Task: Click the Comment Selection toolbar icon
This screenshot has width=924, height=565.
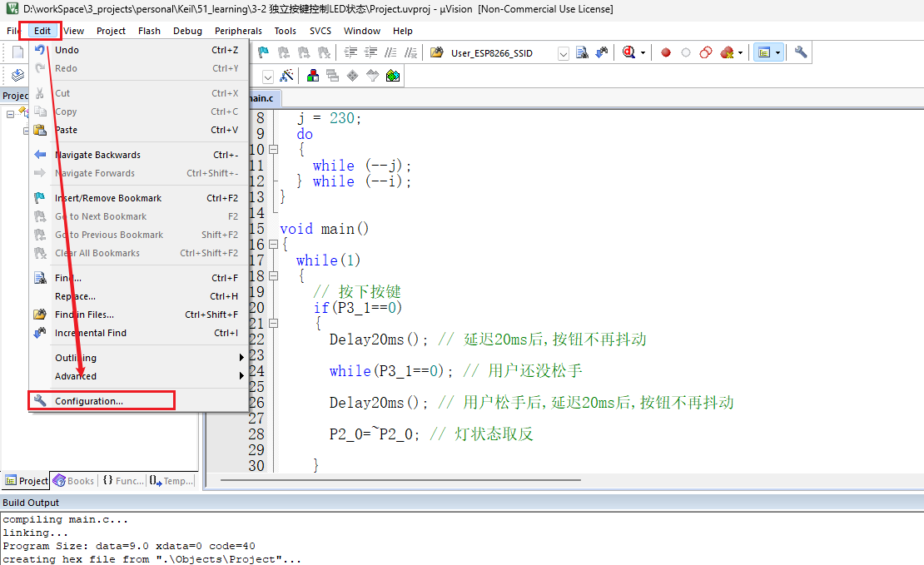Action: [x=390, y=52]
